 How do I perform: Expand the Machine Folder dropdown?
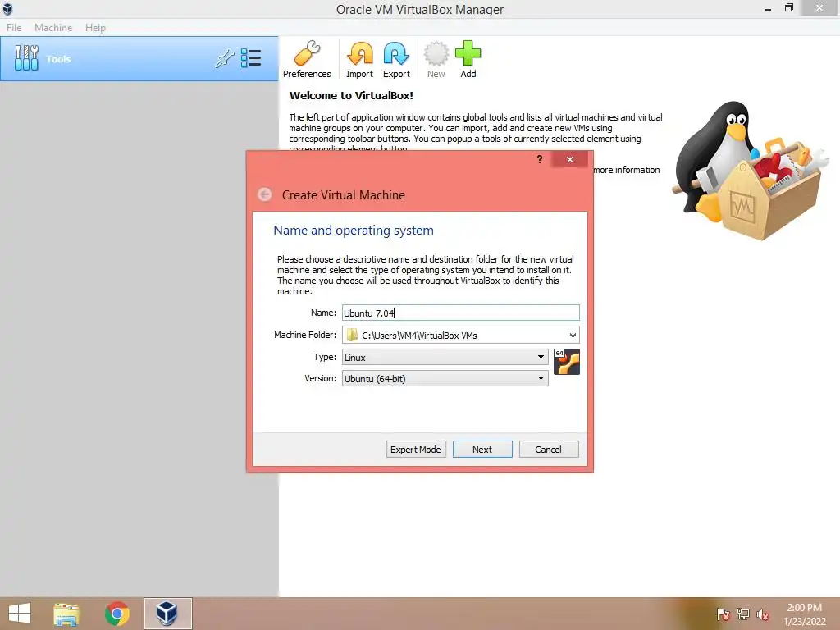pos(573,336)
